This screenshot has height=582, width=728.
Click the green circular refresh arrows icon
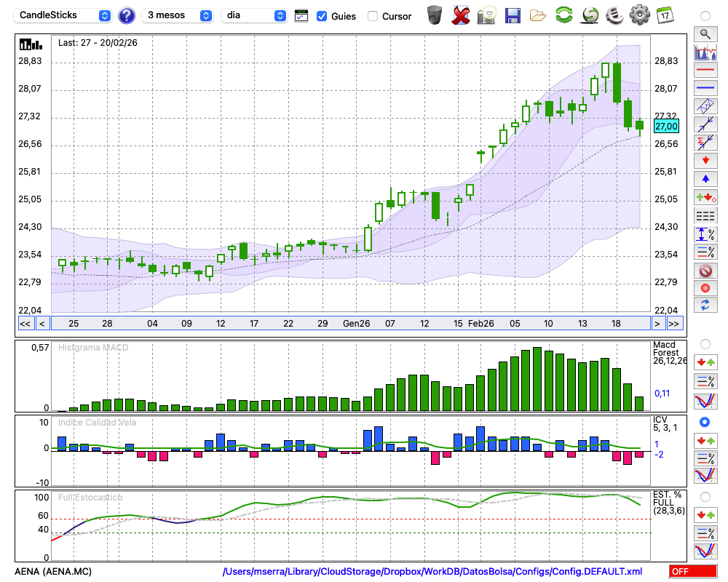563,15
